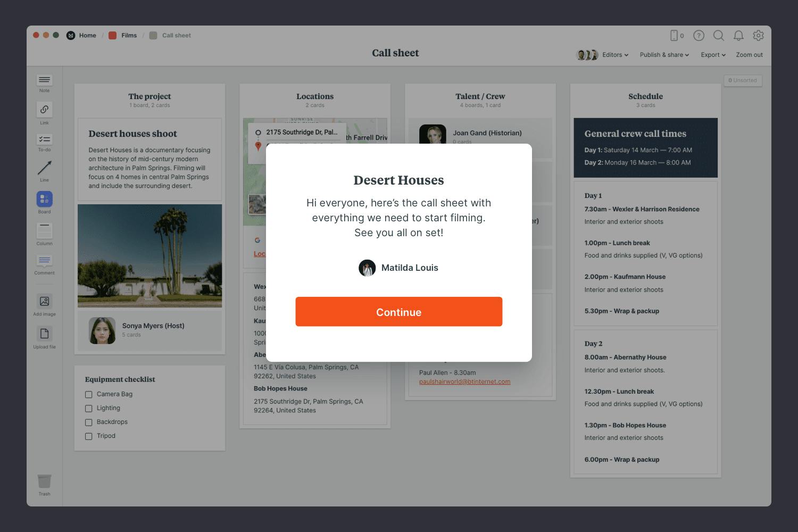The width and height of the screenshot is (798, 532).
Task: Tick the Lighting checkbox
Action: tap(89, 409)
